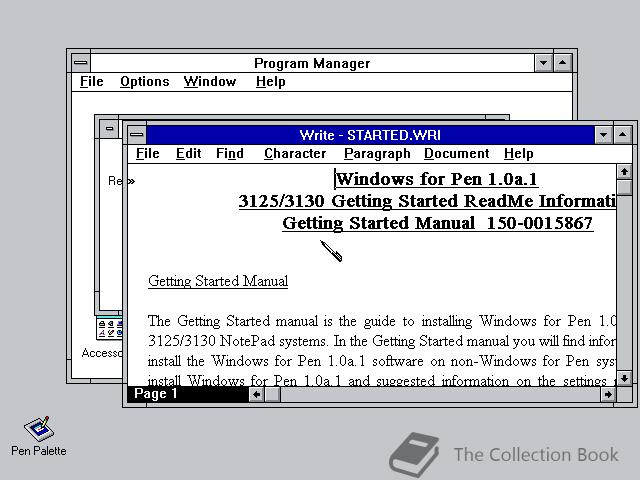Open the Document menu in Write
This screenshot has width=640, height=480.
456,154
